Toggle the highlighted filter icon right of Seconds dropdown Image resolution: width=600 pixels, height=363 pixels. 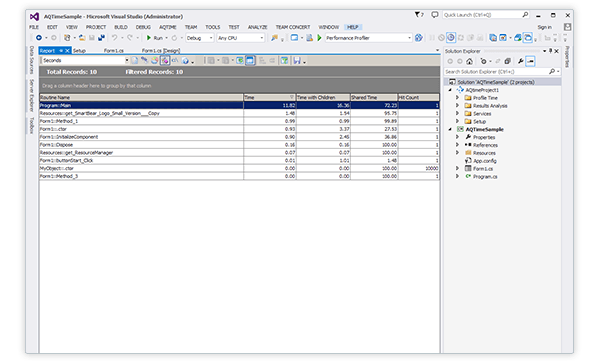point(165,60)
